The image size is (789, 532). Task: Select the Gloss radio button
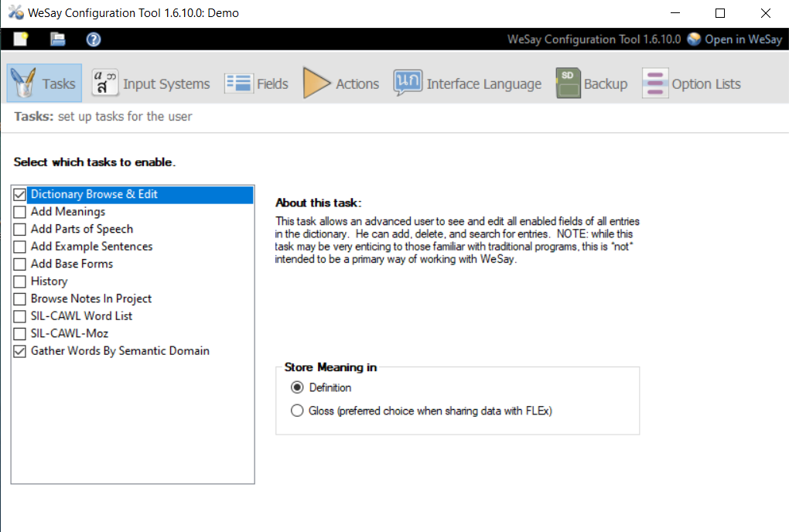pyautogui.click(x=298, y=410)
